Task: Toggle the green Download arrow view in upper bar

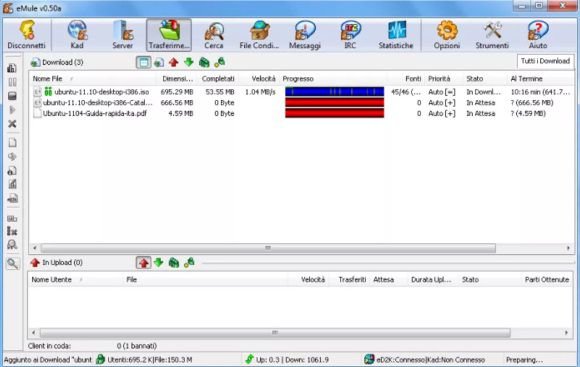Action: coord(189,62)
